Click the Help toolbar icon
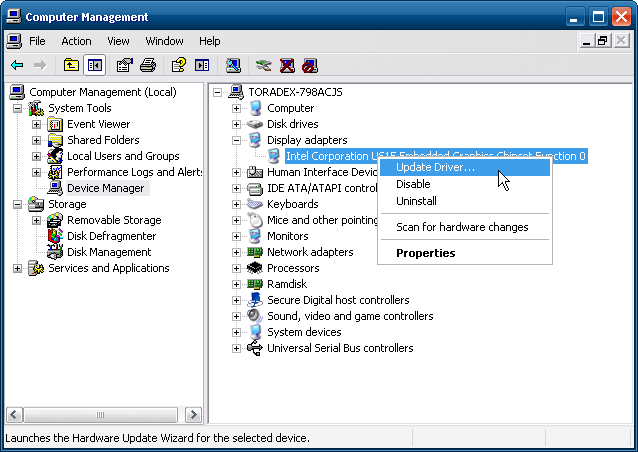 click(178, 65)
